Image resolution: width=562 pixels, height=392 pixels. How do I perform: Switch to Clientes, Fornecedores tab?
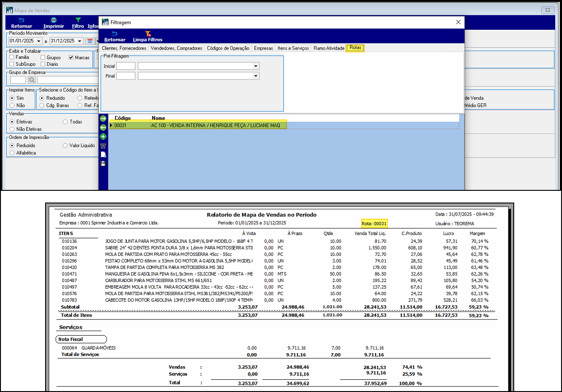click(x=124, y=48)
